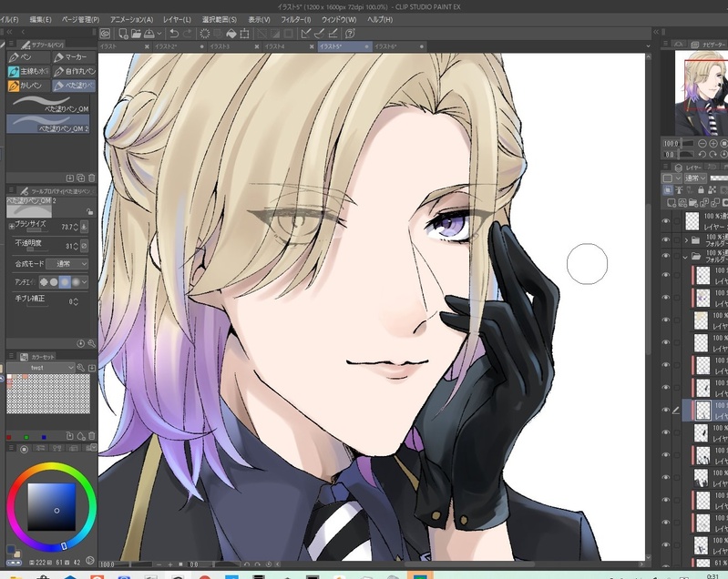The height and width of the screenshot is (579, 728).
Task: Rotate canvas left in Navigator
Action: coord(702,154)
